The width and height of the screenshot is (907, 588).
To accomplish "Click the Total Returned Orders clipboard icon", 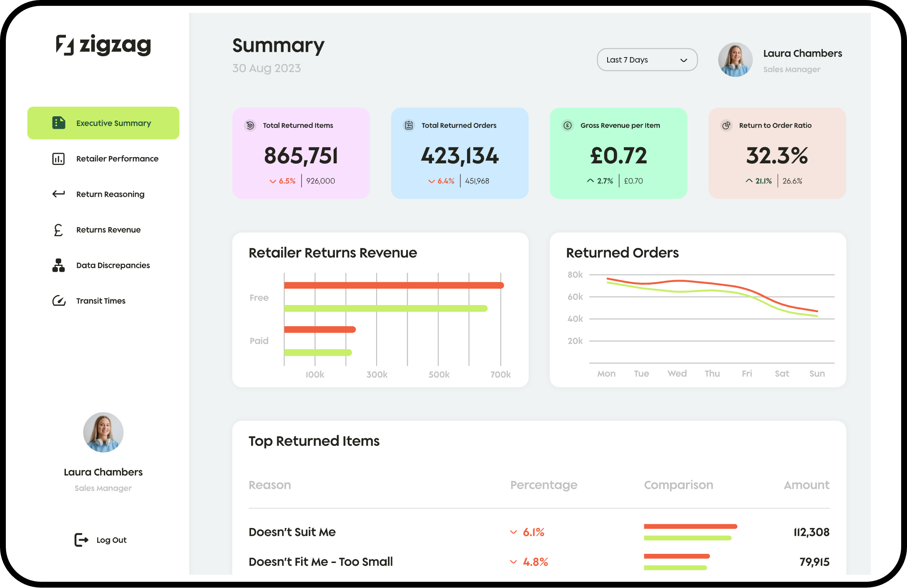I will tap(409, 125).
